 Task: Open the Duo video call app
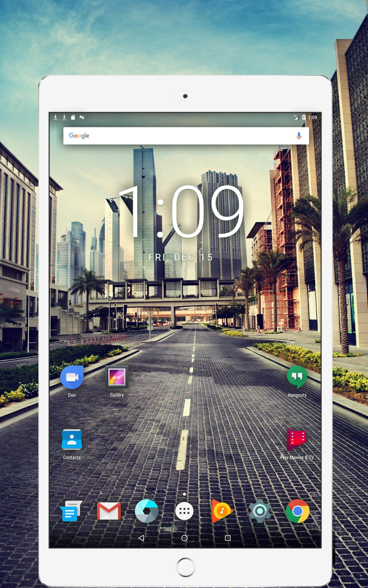click(x=72, y=377)
